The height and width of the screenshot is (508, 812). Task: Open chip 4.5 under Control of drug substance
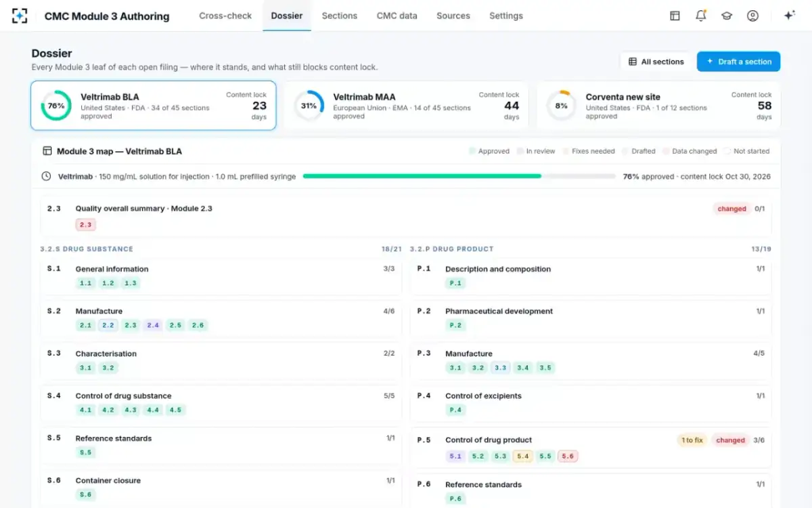(175, 410)
